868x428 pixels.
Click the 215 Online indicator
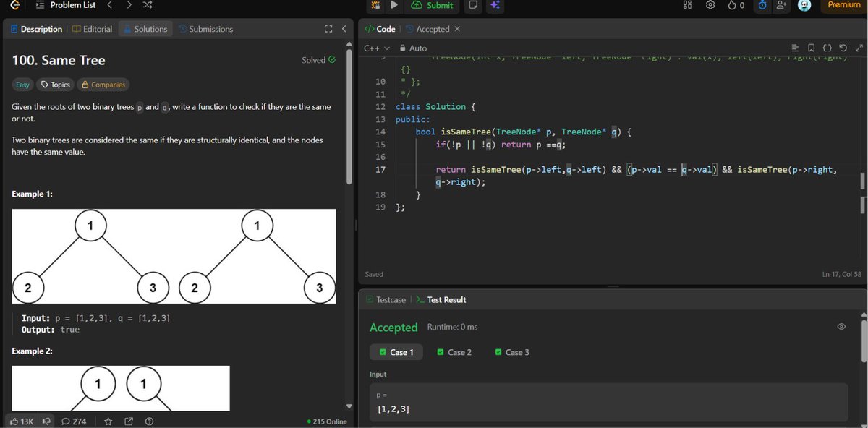tap(327, 421)
